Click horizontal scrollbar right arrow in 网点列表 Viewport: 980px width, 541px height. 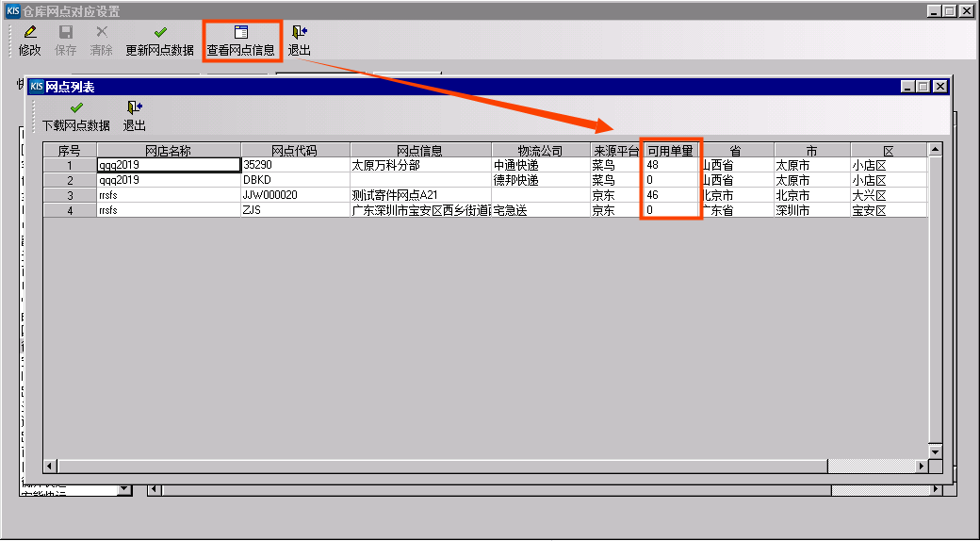(x=922, y=466)
